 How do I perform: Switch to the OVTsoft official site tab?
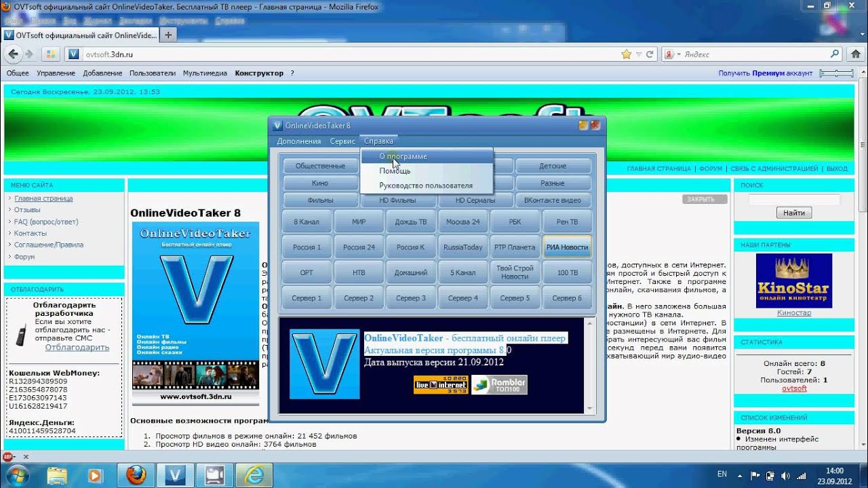pyautogui.click(x=81, y=35)
